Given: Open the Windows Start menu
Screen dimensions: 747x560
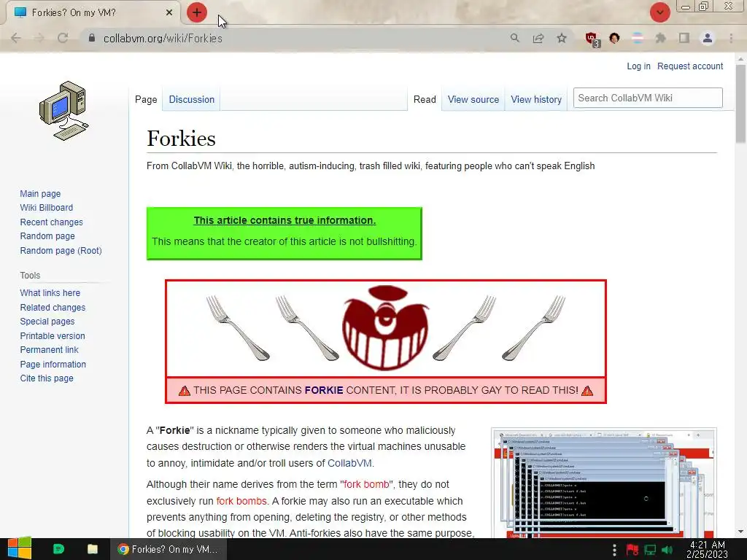Looking at the screenshot, I should 20,549.
